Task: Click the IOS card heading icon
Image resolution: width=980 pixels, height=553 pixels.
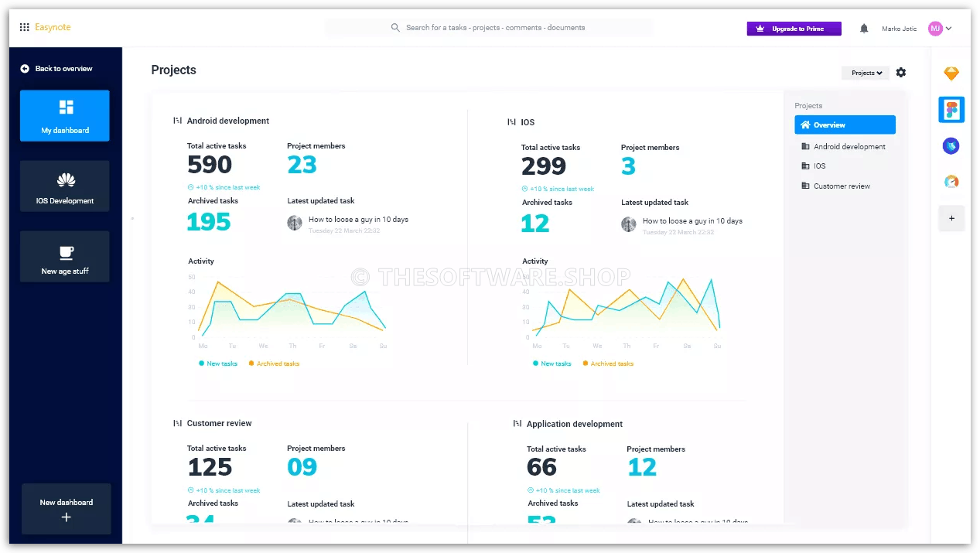Action: [x=511, y=122]
